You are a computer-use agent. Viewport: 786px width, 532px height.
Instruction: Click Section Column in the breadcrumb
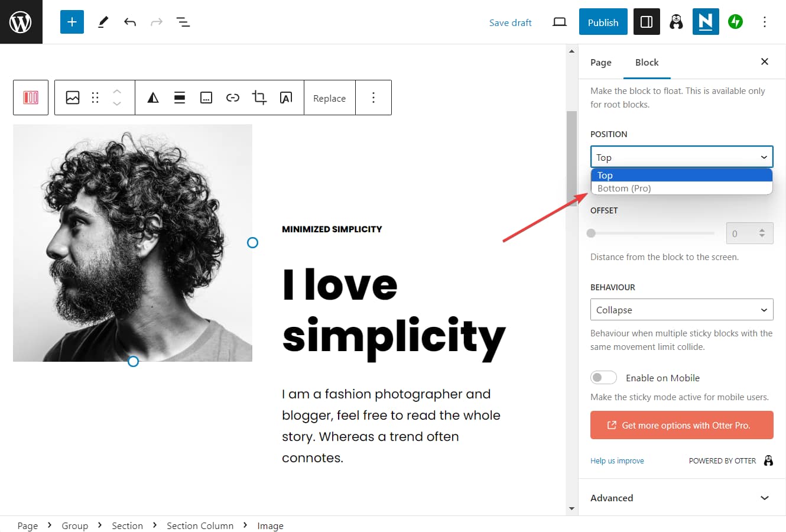(200, 525)
